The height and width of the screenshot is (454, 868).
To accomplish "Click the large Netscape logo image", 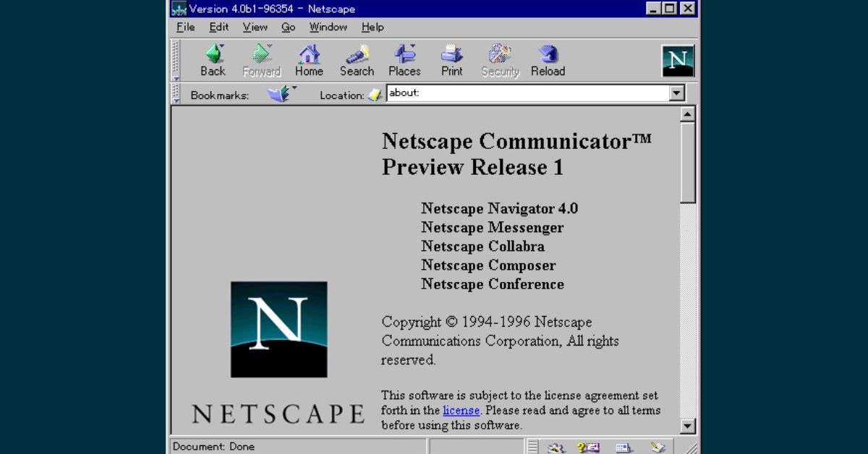I will (x=278, y=330).
